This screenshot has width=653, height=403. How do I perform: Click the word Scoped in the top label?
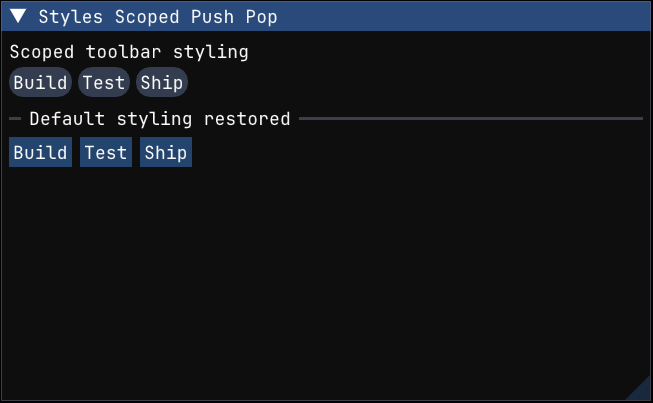click(x=40, y=52)
